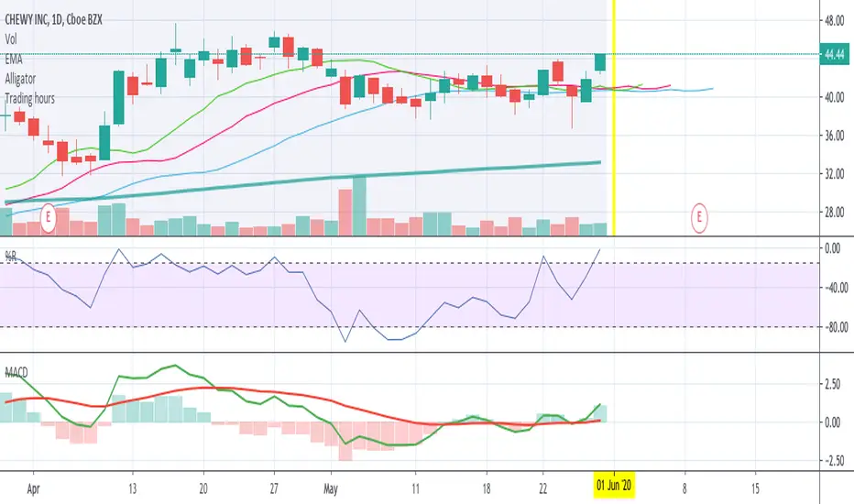Click the 13 date on time axis
This screenshot has height=504, width=854.
(132, 488)
